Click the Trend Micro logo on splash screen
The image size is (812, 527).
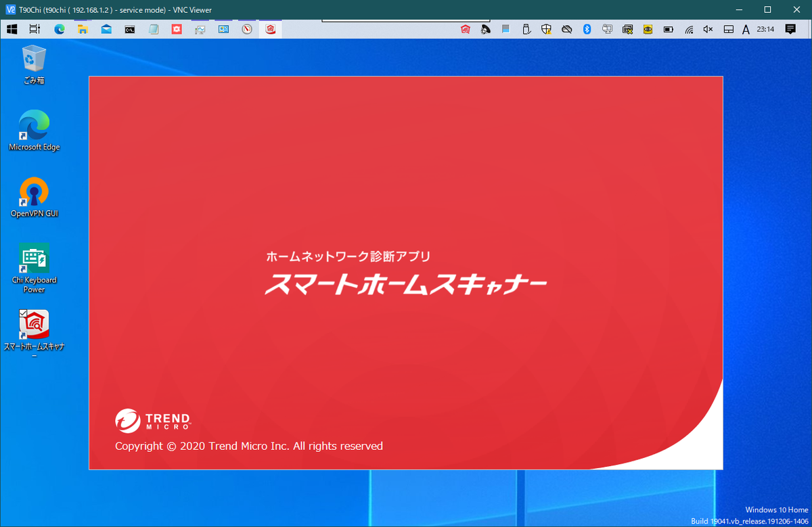click(153, 420)
